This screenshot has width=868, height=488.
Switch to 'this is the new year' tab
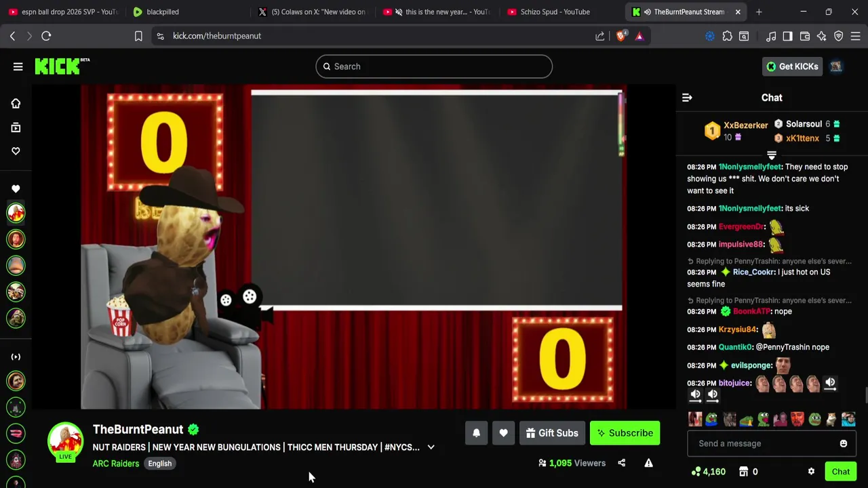[437, 12]
